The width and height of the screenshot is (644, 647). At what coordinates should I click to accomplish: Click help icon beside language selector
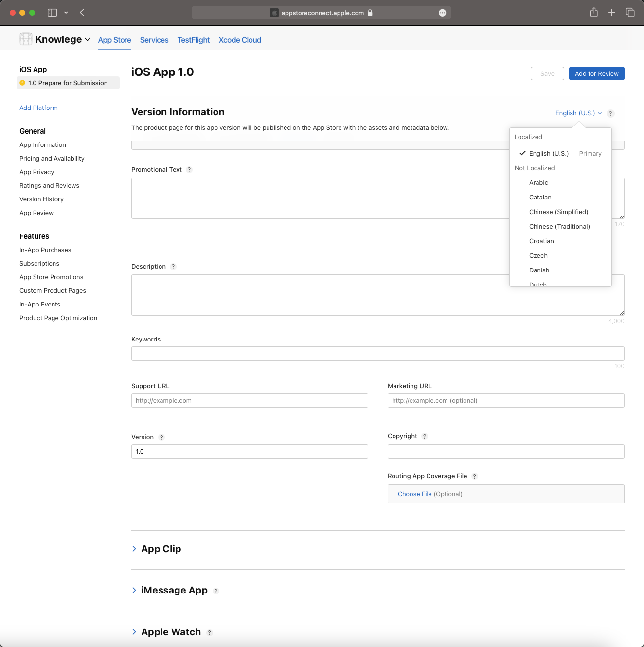(x=610, y=113)
